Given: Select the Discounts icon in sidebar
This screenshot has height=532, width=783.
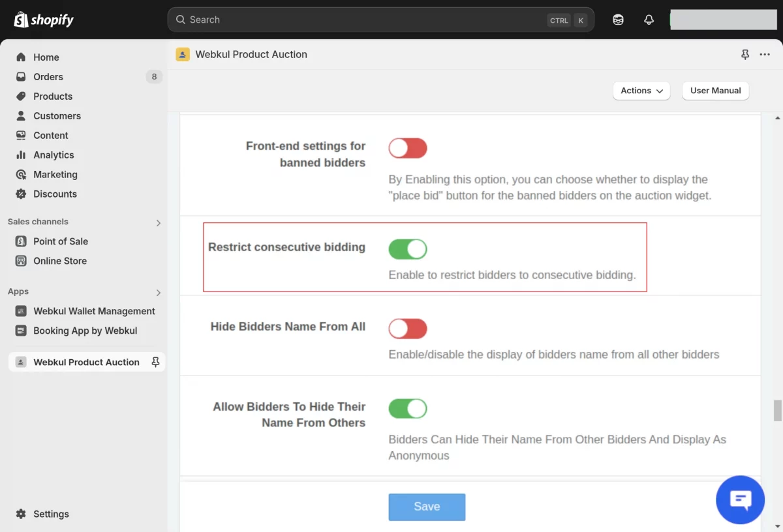Looking at the screenshot, I should pos(20,194).
